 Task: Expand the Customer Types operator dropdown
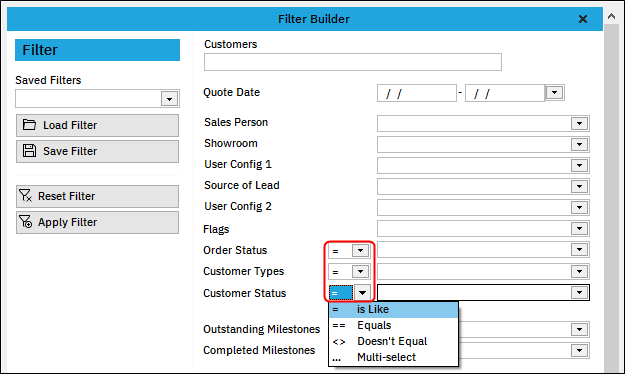(x=360, y=272)
